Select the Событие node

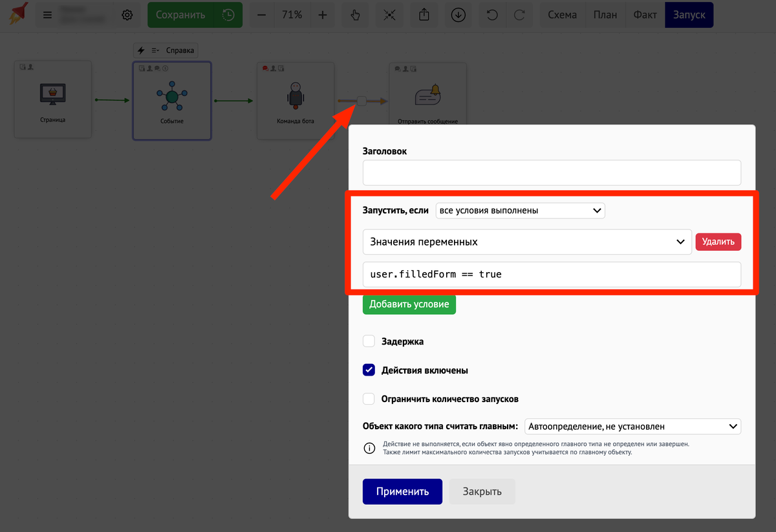[x=172, y=100]
